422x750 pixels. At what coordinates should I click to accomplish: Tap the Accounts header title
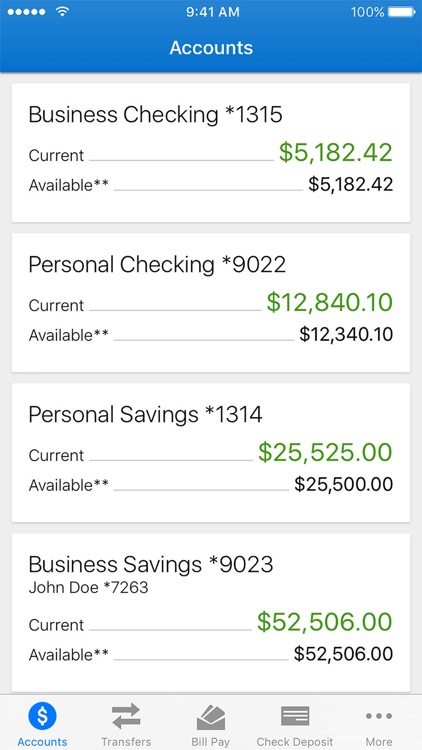[211, 48]
